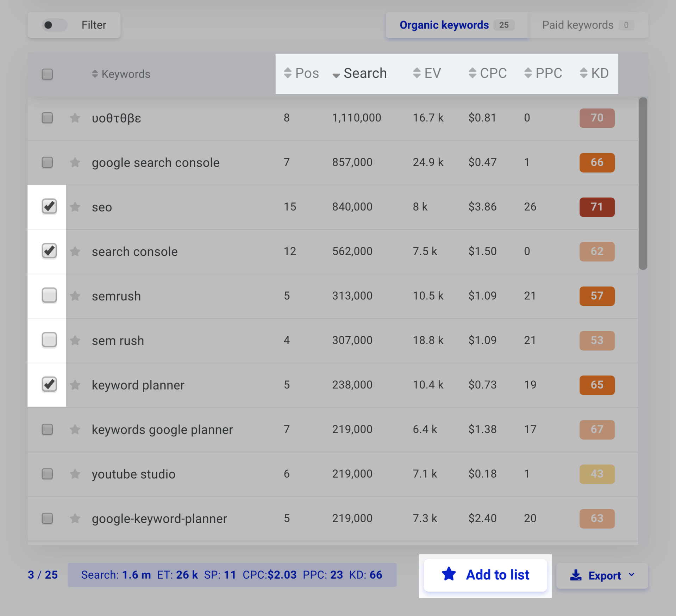Star the 'keyword planner' row

pos(75,385)
